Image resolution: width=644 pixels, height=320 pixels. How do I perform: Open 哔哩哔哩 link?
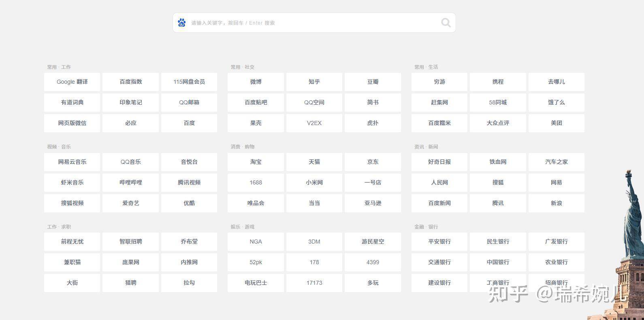click(130, 182)
